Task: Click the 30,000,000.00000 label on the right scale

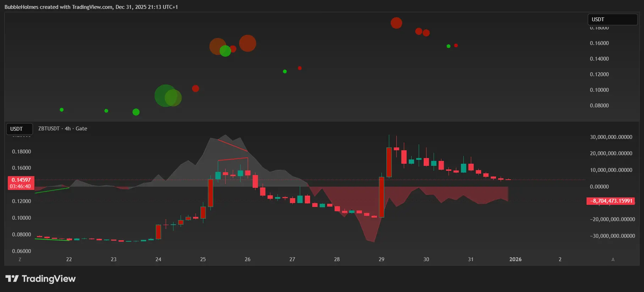Action: pos(611,137)
